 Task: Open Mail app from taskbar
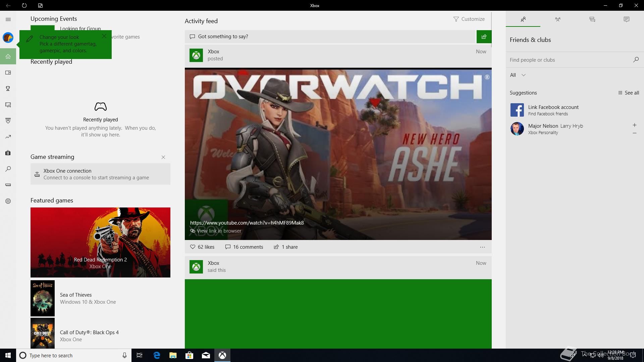pos(206,355)
